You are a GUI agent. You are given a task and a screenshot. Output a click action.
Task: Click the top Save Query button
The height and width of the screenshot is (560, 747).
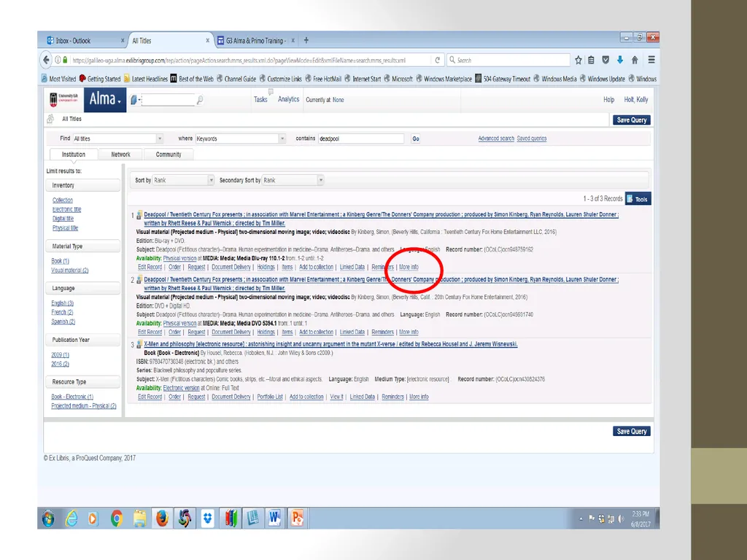tap(631, 120)
